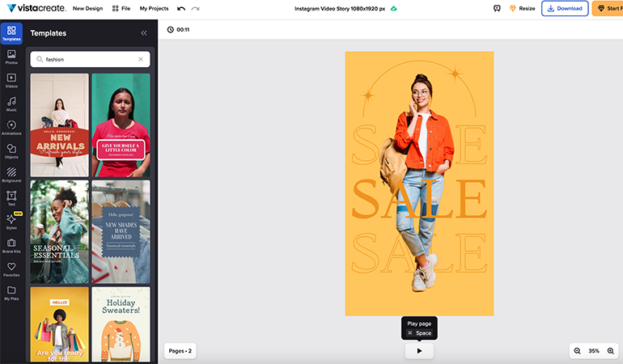
Task: Zoom out of the canvas
Action: pyautogui.click(x=578, y=351)
